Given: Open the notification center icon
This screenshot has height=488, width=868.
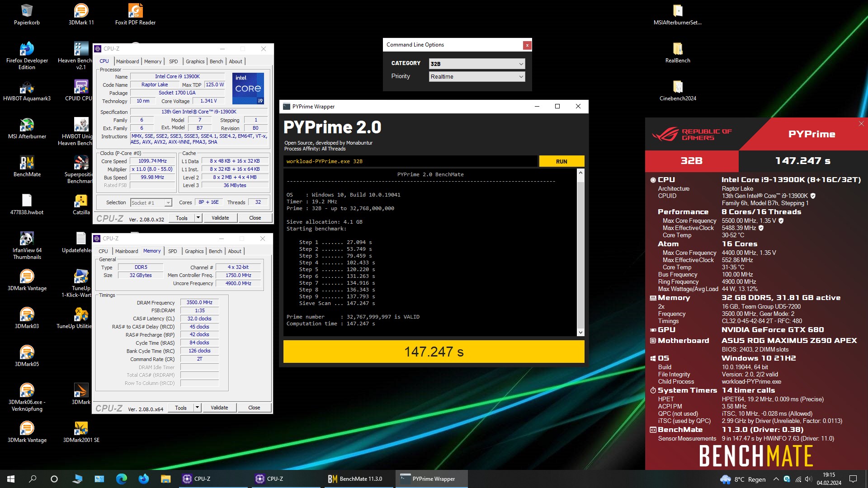Looking at the screenshot, I should tap(853, 479).
